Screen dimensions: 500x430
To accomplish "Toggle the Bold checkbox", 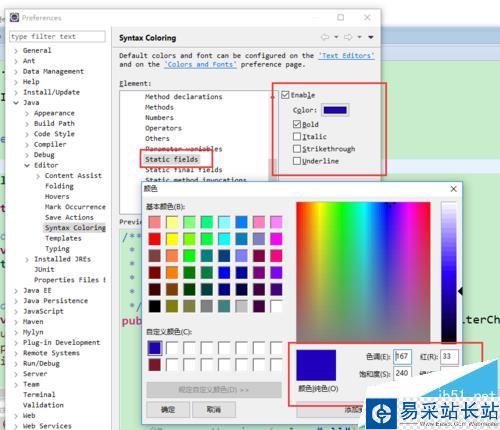I will click(297, 124).
